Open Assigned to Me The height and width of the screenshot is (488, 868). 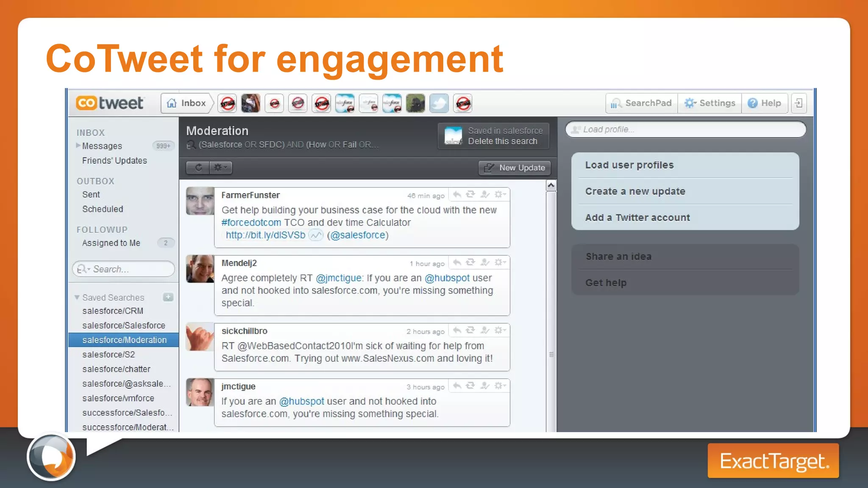111,243
